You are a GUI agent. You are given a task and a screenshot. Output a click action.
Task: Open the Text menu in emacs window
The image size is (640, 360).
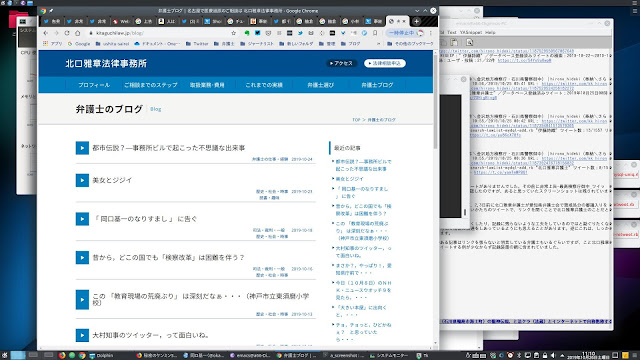tap(451, 32)
